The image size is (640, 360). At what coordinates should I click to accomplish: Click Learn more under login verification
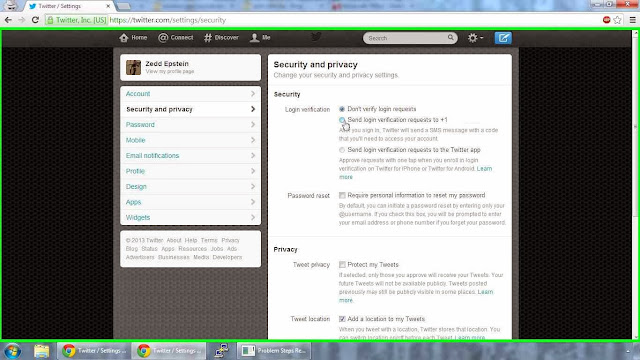coord(484,169)
